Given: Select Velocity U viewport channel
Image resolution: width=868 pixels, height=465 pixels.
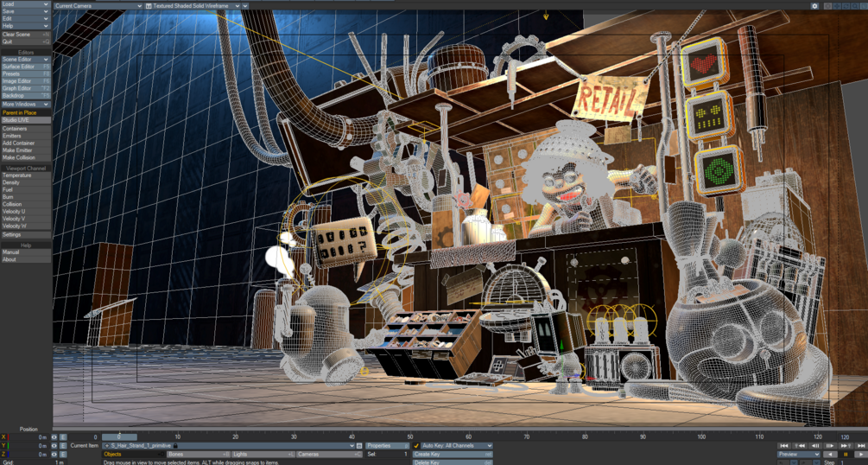Looking at the screenshot, I should [x=25, y=212].
